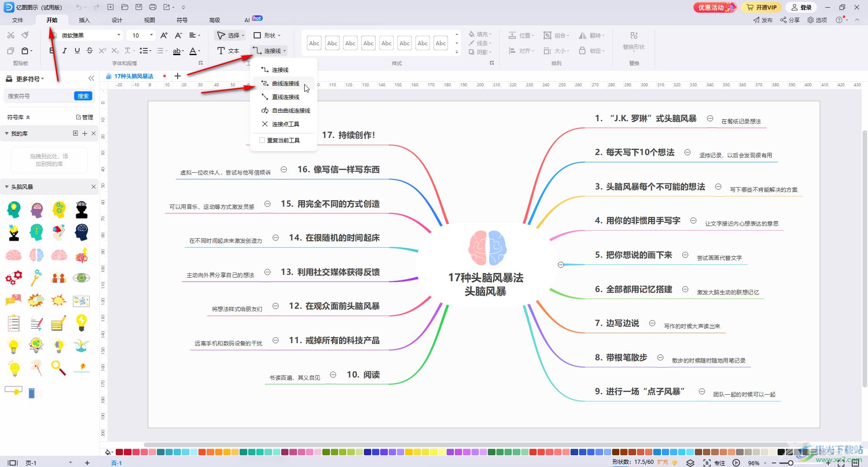Collapse the Brainstorming symbol section
The height and width of the screenshot is (467, 868).
point(7,187)
